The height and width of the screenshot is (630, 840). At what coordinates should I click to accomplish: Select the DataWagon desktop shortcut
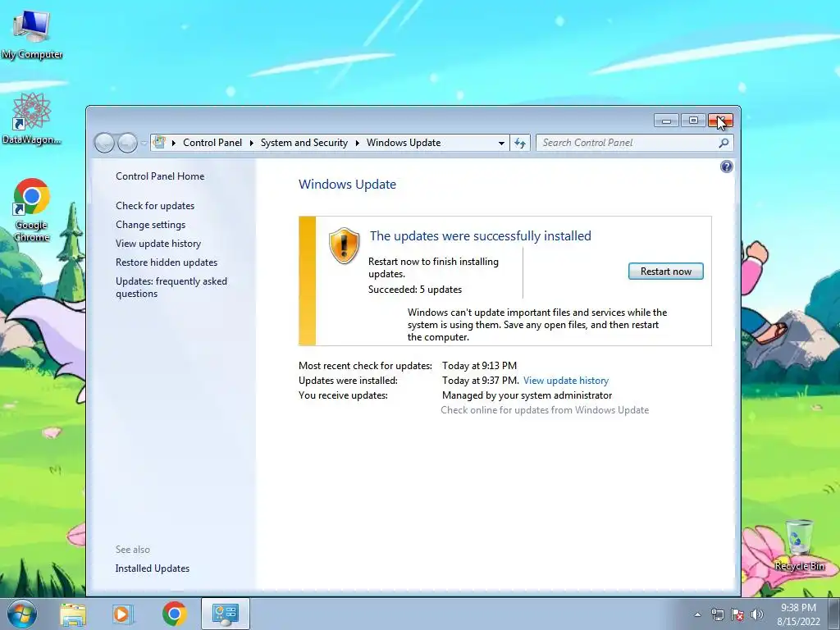(x=31, y=118)
